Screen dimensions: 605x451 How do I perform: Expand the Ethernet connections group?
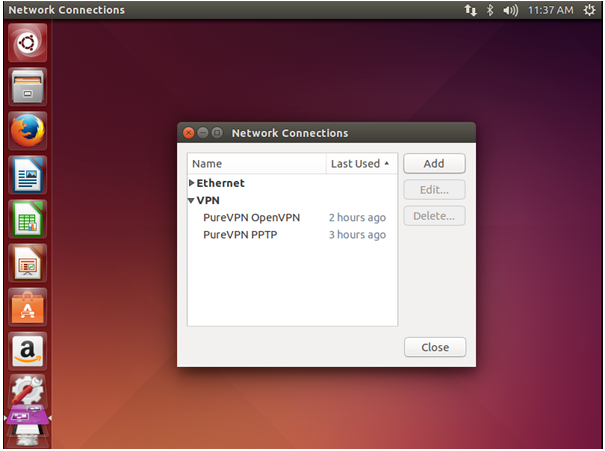(x=191, y=183)
